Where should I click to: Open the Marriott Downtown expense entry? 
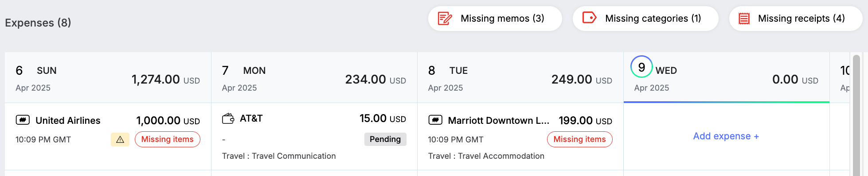pyautogui.click(x=520, y=136)
